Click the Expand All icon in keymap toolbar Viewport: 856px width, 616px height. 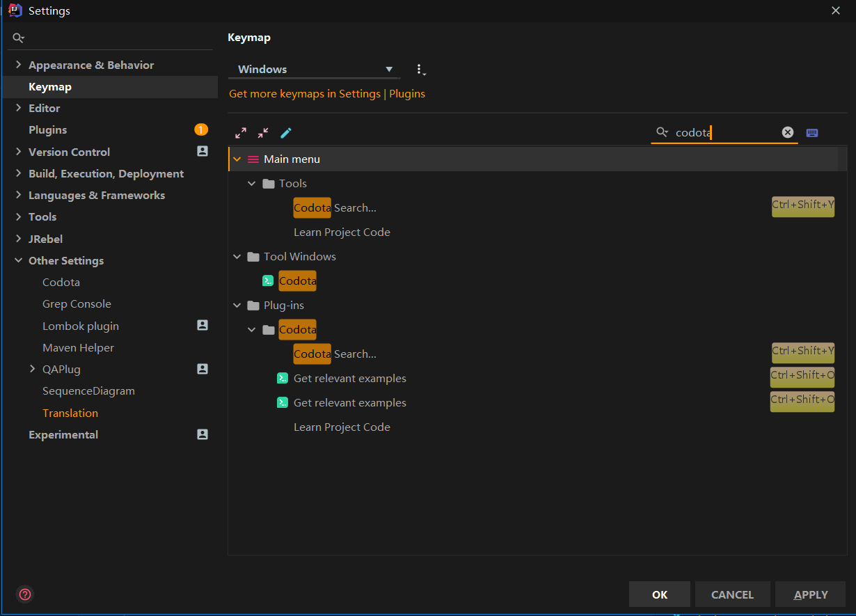click(241, 133)
